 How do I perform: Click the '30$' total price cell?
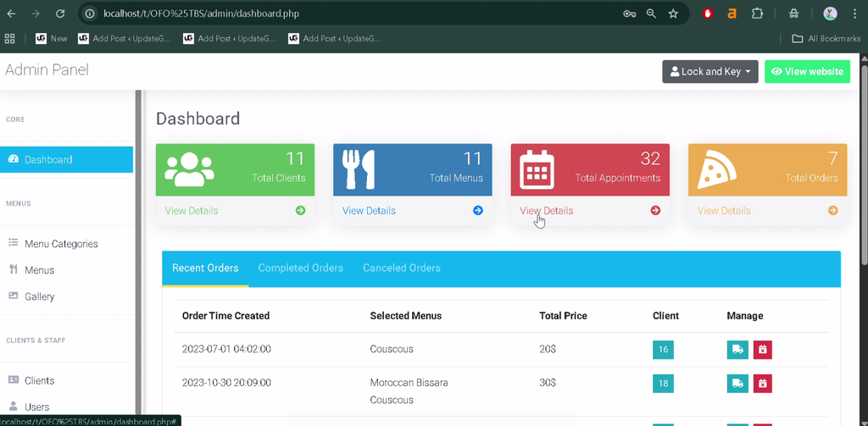548,383
